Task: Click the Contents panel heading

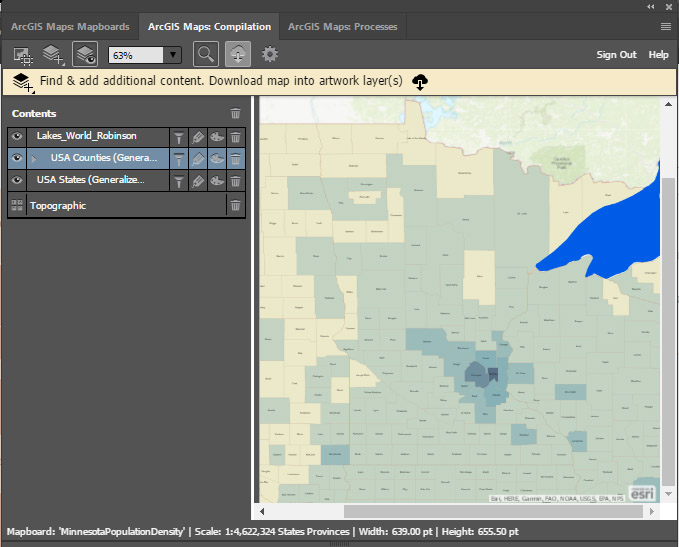Action: pyautogui.click(x=34, y=113)
